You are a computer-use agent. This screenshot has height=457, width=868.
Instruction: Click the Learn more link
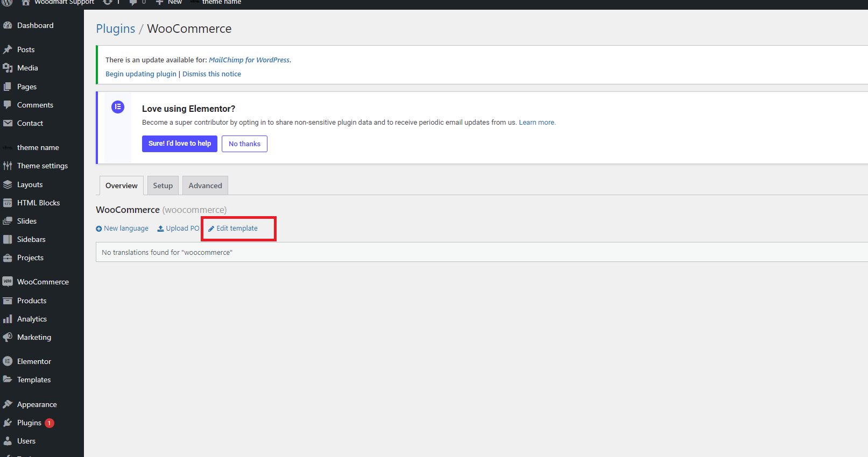(537, 123)
